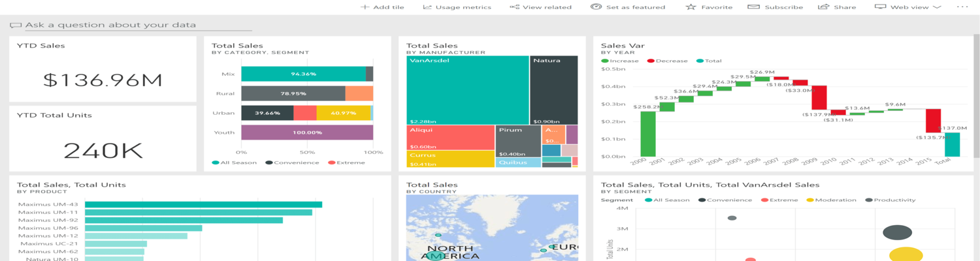Open Usage metrics chart icon
The height and width of the screenshot is (261, 980).
click(x=427, y=7)
